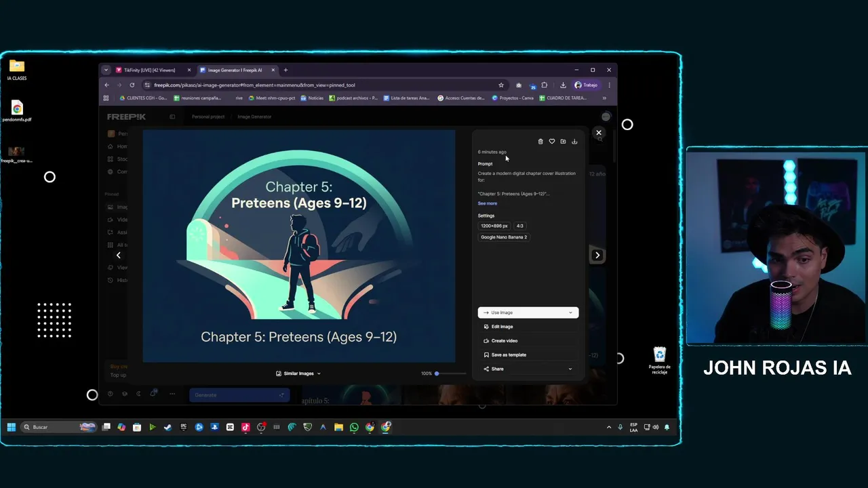Viewport: 868px width, 488px height.
Task: Open the Similar images dropdown
Action: (x=298, y=373)
